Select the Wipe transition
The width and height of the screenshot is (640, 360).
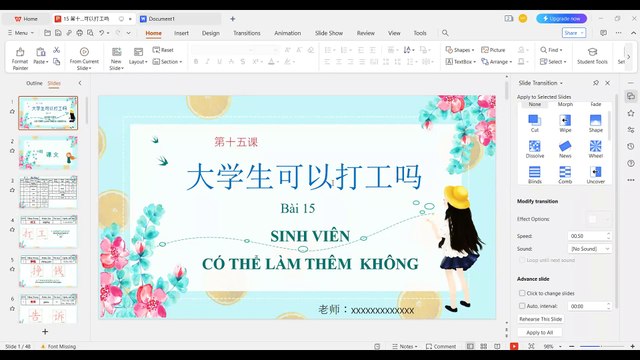pos(565,123)
